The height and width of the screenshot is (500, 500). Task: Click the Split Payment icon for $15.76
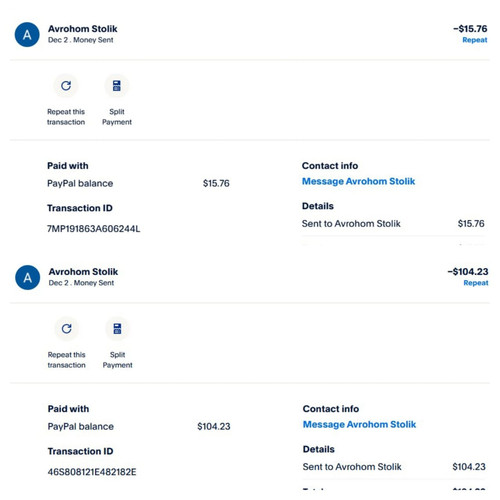117,86
